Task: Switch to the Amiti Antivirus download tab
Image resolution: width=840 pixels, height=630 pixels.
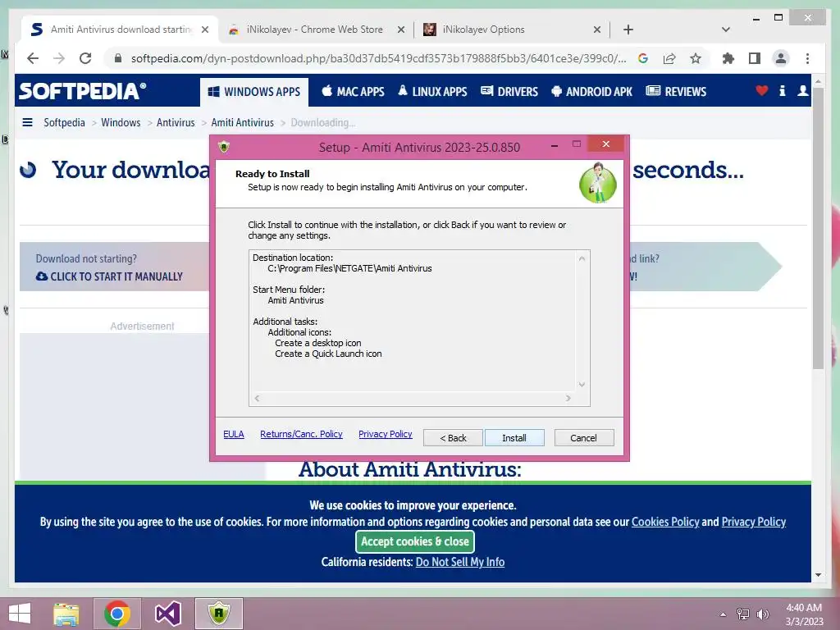Action: pyautogui.click(x=121, y=30)
